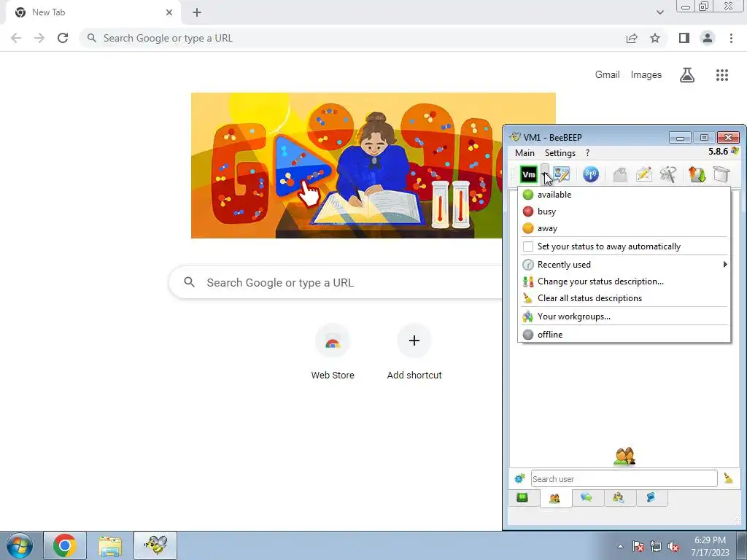
Task: Click the shared box icon in BeeBEEP toolbar
Action: (721, 174)
